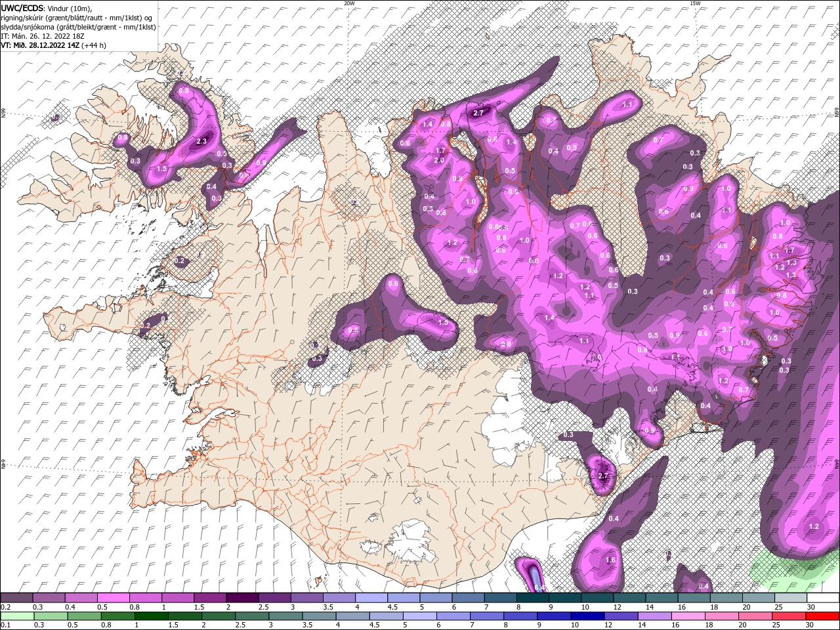Pick the upper legend swatch starting at 4

[371, 598]
